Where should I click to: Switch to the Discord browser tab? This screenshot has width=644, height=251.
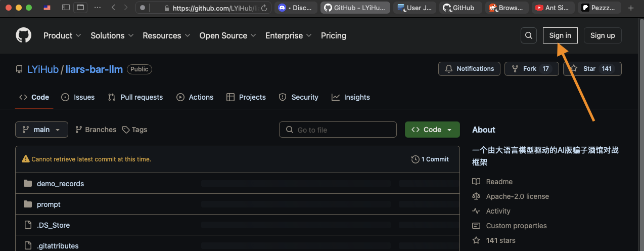296,8
